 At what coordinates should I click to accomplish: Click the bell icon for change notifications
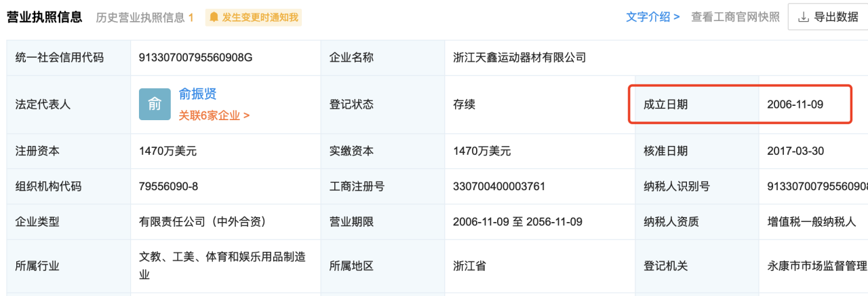point(214,17)
